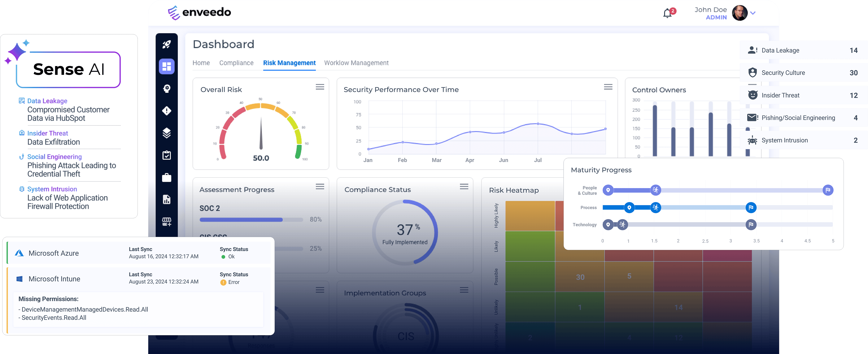Go to the Home tab
868x354 pixels.
coord(201,63)
